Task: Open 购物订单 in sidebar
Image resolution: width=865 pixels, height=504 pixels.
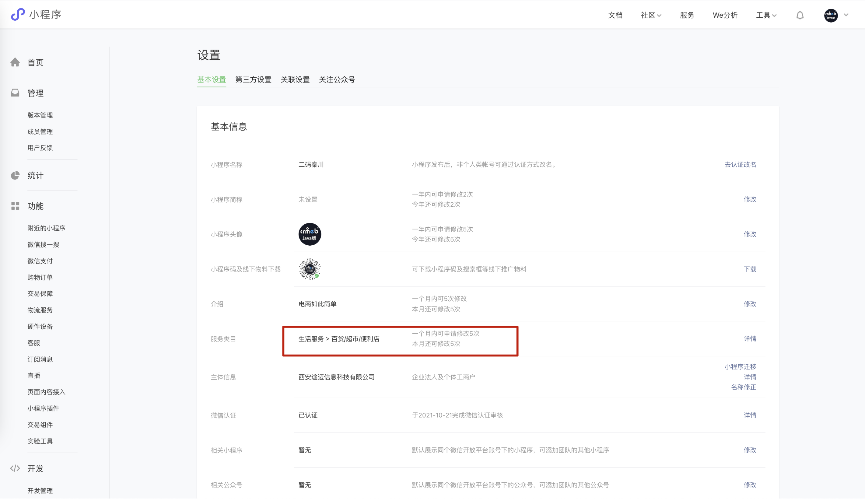Action: coord(40,277)
